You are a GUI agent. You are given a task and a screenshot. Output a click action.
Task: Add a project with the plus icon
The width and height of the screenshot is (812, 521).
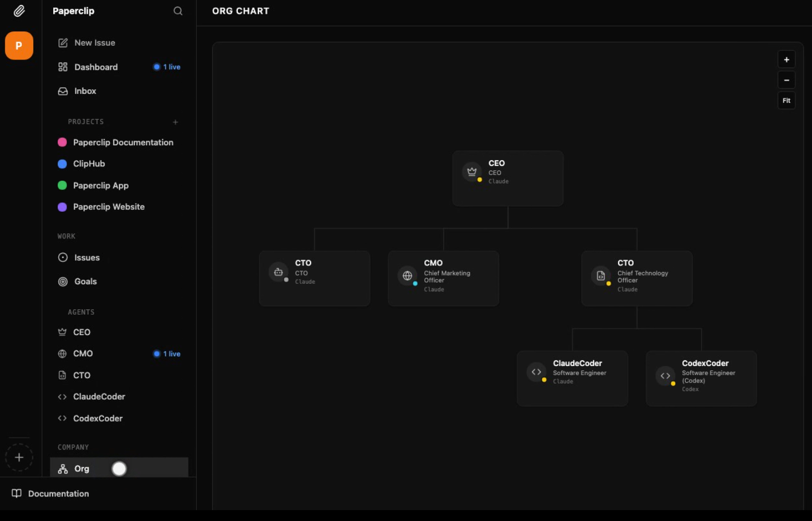pos(176,122)
